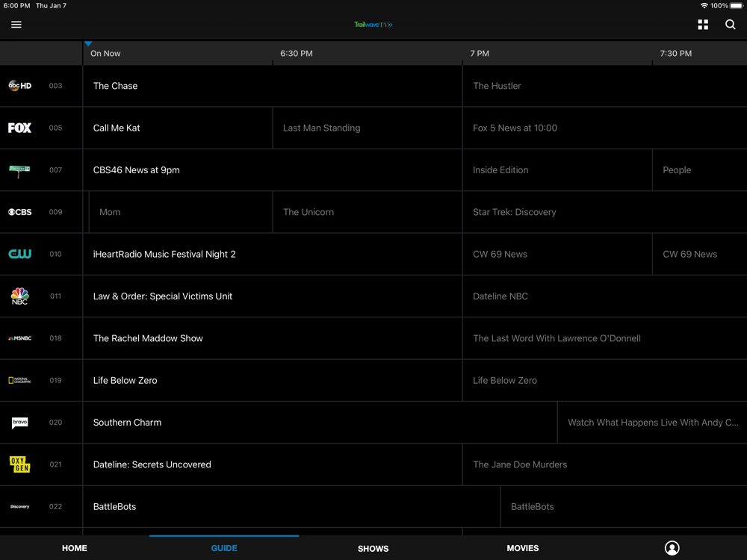
Task: Select Inside Edition program
Action: pyautogui.click(x=557, y=170)
